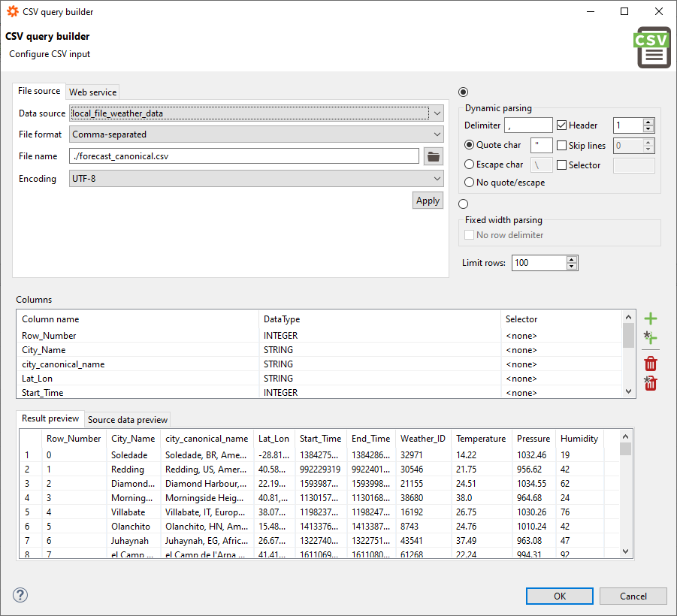The height and width of the screenshot is (616, 677).
Task: Click the CSV logo in the header
Action: point(653,47)
